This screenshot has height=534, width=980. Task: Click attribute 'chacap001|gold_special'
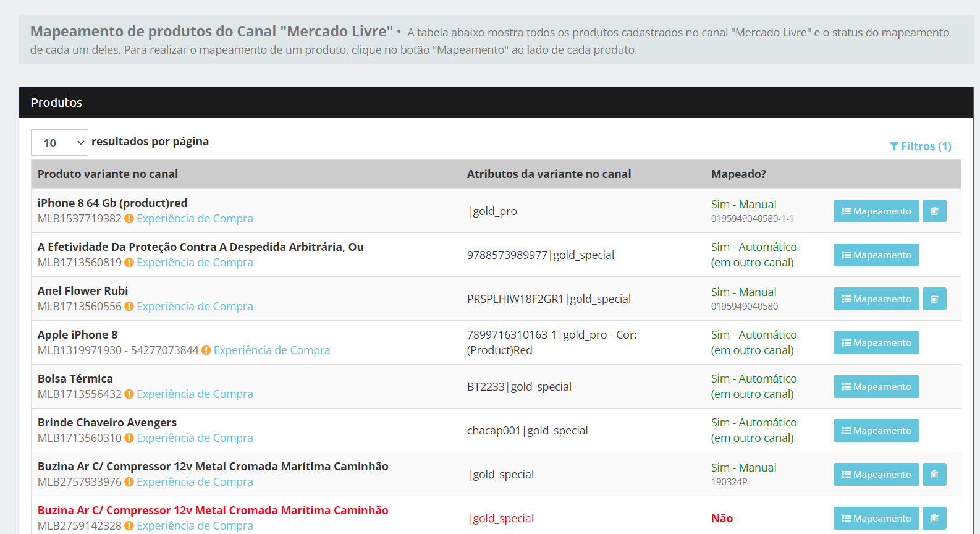click(527, 431)
